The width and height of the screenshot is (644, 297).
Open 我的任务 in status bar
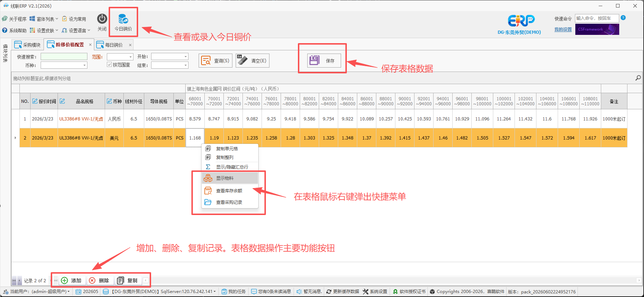(x=233, y=292)
